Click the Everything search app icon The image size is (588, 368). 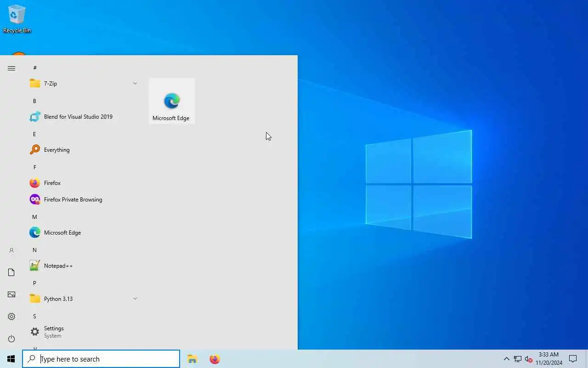[x=35, y=150]
